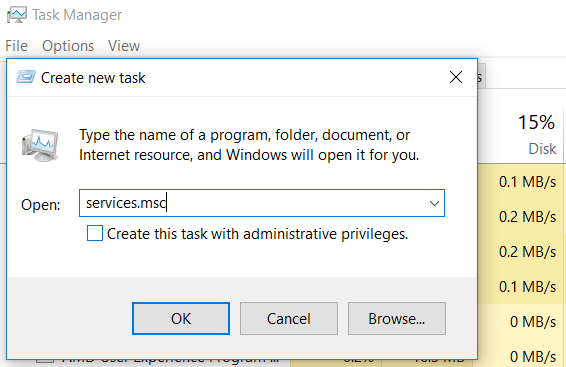Screen dimensions: 566x367
Task: Close the Create new task dialog
Action: pyautogui.click(x=456, y=77)
